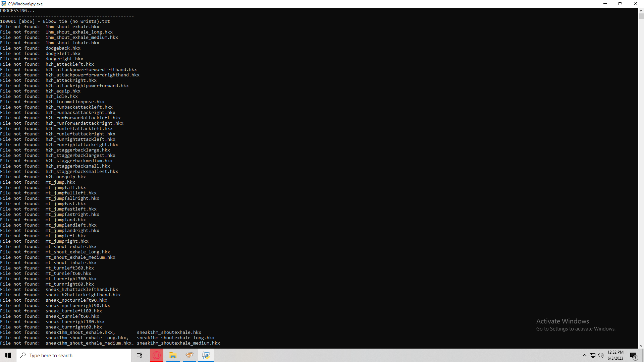
Task: Open the network icon in system tray
Action: coord(593,355)
